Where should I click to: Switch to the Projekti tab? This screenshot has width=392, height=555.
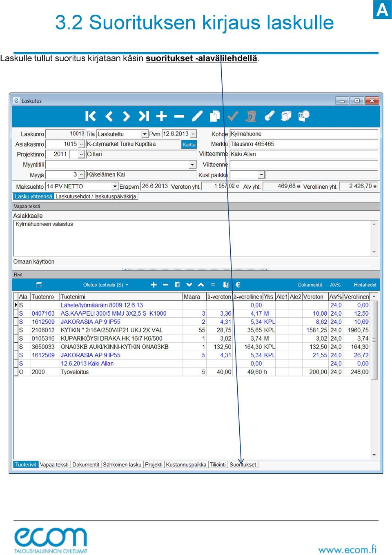[x=154, y=465]
